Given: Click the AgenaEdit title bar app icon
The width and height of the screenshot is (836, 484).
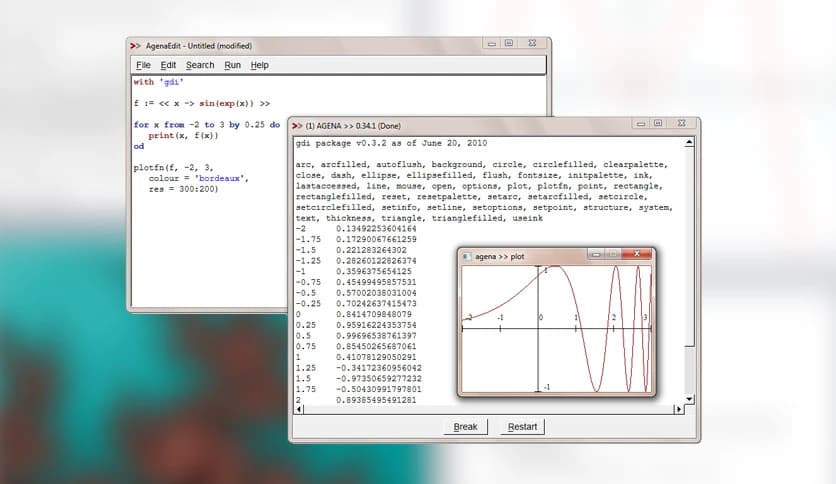Looking at the screenshot, I should tap(135, 46).
